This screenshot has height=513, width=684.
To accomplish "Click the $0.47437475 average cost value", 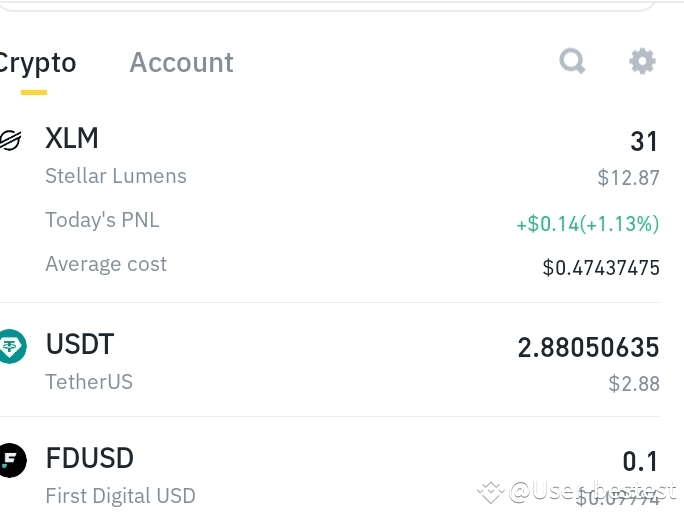I will [601, 267].
